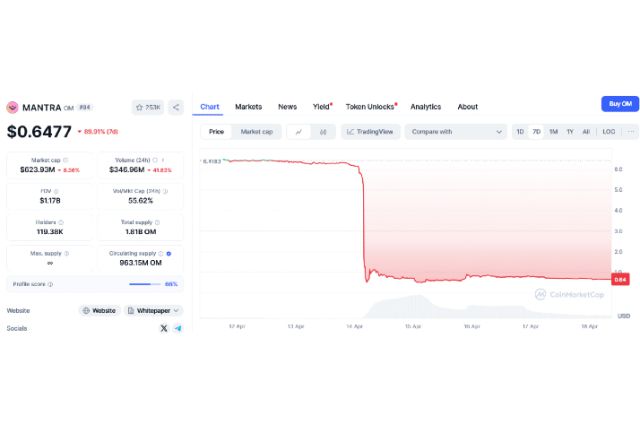
Task: Open the X (Twitter) social link
Action: coord(164,328)
